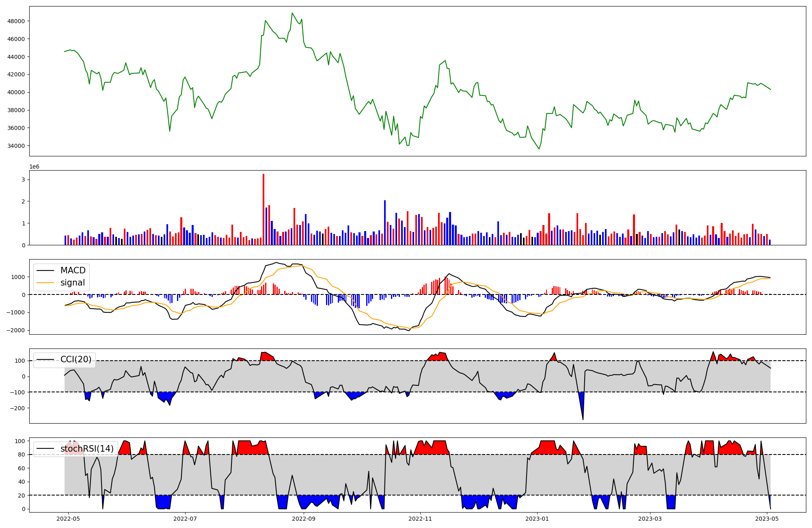Click the CCI(20) legend label
812x528 pixels.
point(76,359)
